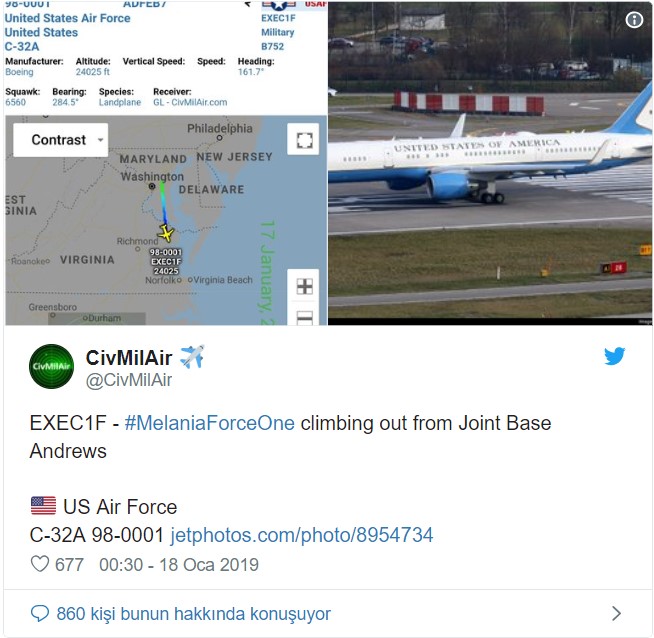The width and height of the screenshot is (654, 638).
Task: Click the CivMilAir profile avatar
Action: pyautogui.click(x=51, y=367)
